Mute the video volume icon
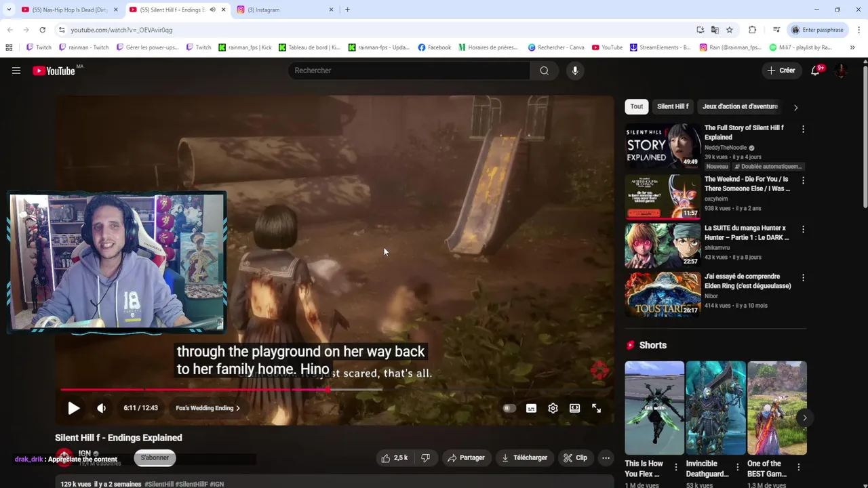This screenshot has width=868, height=488. [x=102, y=408]
